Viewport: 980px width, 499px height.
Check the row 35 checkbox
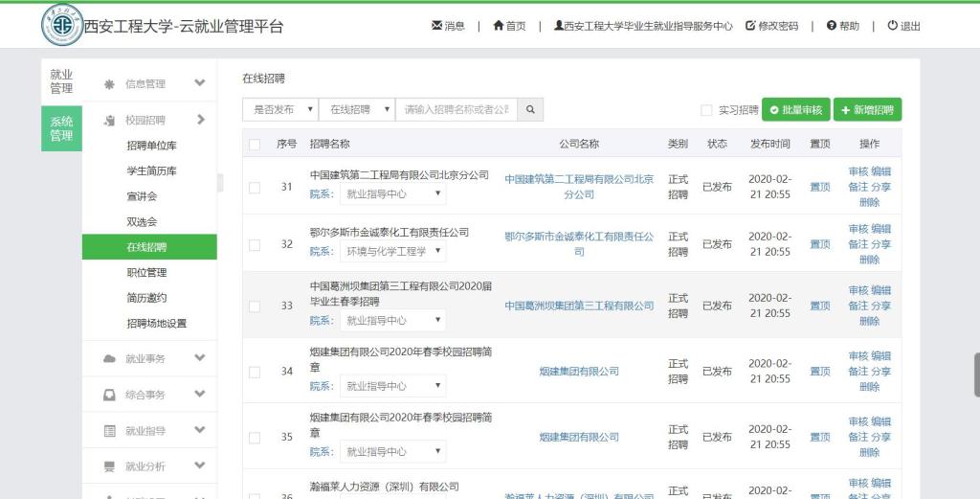pos(255,438)
